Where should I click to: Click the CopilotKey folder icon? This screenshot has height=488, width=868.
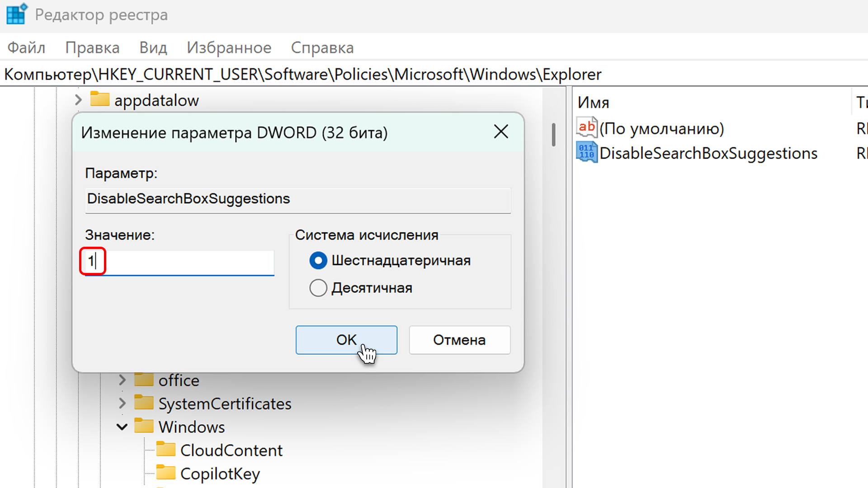[166, 473]
